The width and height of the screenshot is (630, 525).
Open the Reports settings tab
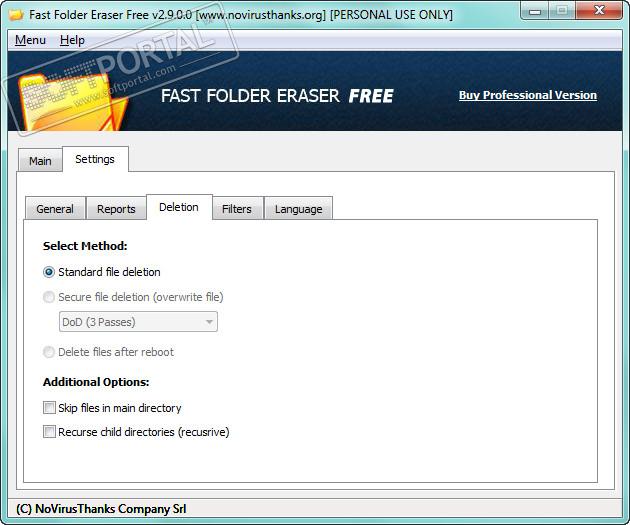coord(116,209)
